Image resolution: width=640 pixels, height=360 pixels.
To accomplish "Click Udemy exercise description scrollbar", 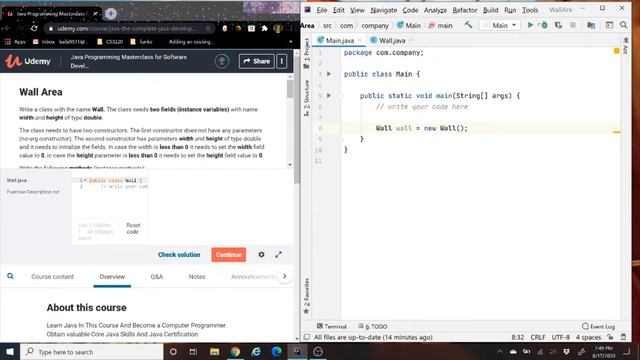I will coord(290,89).
